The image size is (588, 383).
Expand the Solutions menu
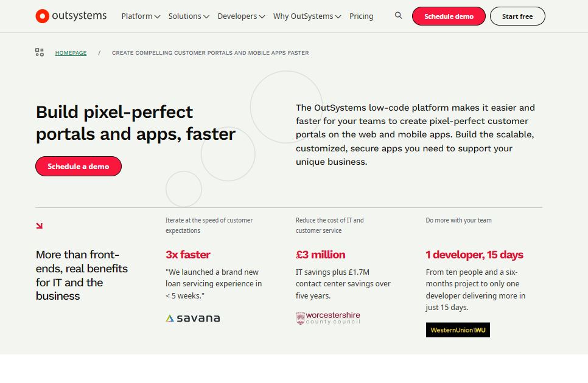click(189, 16)
